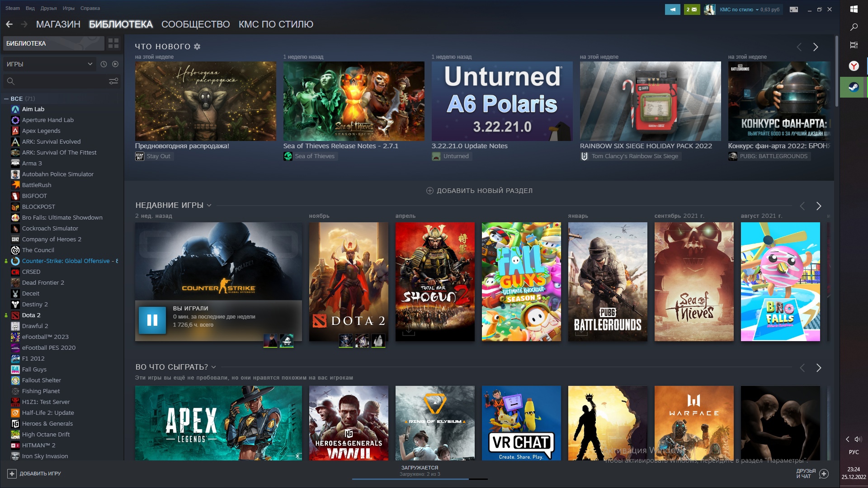The image size is (868, 488).
Task: Click the Destiny 2 icon in library
Action: [15, 305]
